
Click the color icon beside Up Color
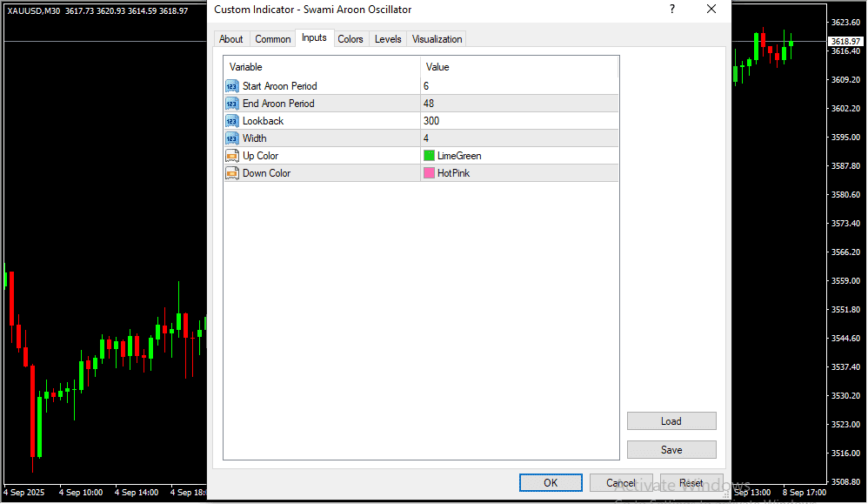click(x=231, y=156)
